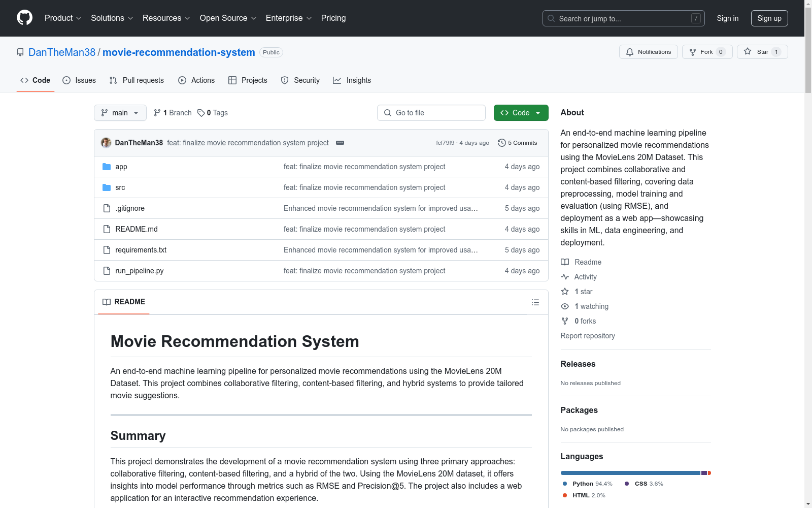
Task: Click the branch icon beside 1 Branch
Action: click(x=157, y=113)
